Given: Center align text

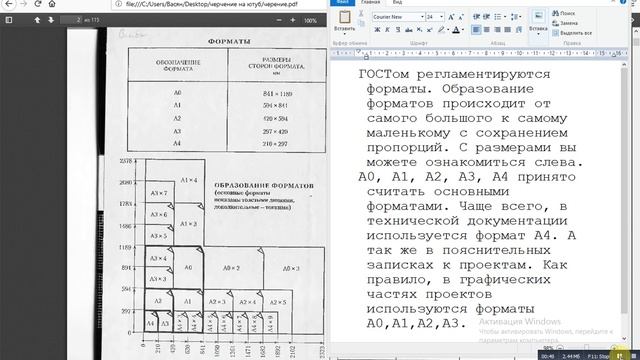Looking at the screenshot, I should [x=487, y=30].
